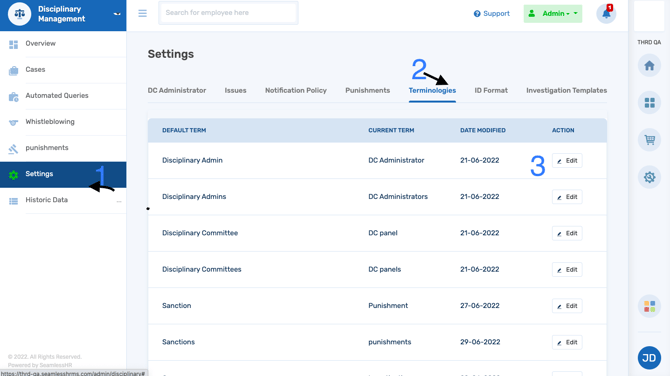Click the 27-06-2022 date cell

tap(479, 306)
